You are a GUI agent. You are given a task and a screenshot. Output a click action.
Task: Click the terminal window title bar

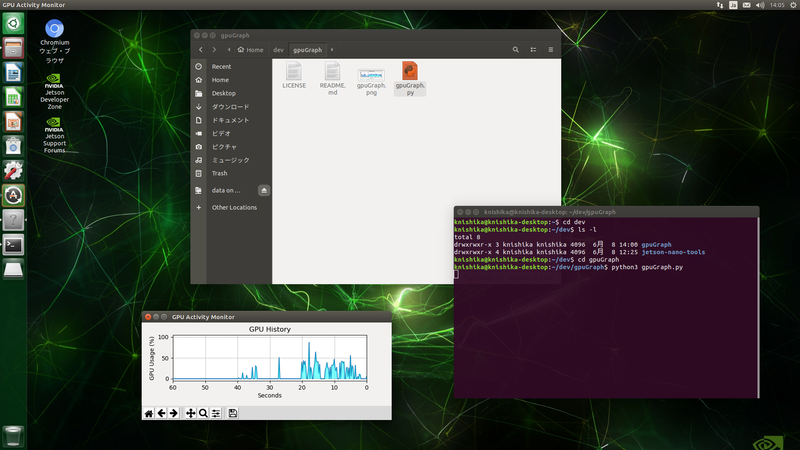607,212
